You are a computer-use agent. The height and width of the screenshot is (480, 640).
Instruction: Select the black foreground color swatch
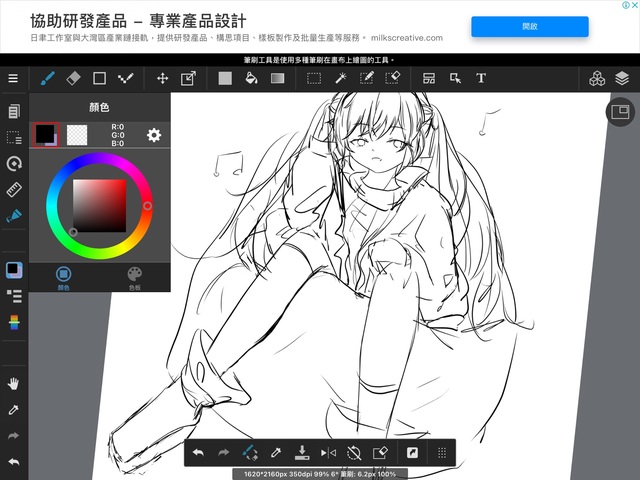coord(45,134)
